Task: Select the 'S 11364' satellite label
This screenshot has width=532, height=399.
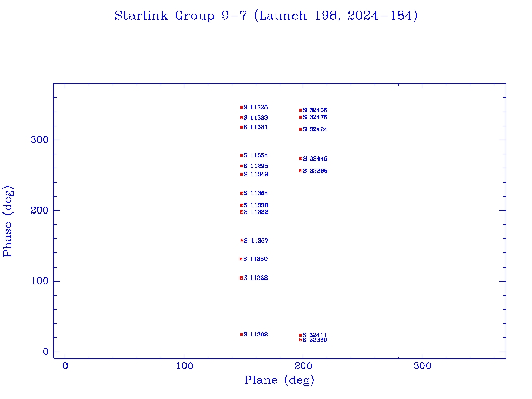Action: 256,193
